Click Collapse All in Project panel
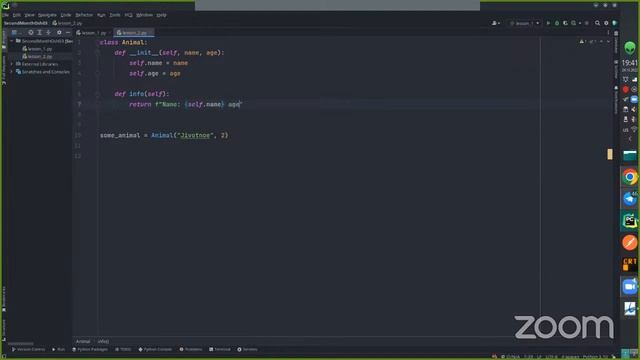640x360 pixels. (x=49, y=32)
